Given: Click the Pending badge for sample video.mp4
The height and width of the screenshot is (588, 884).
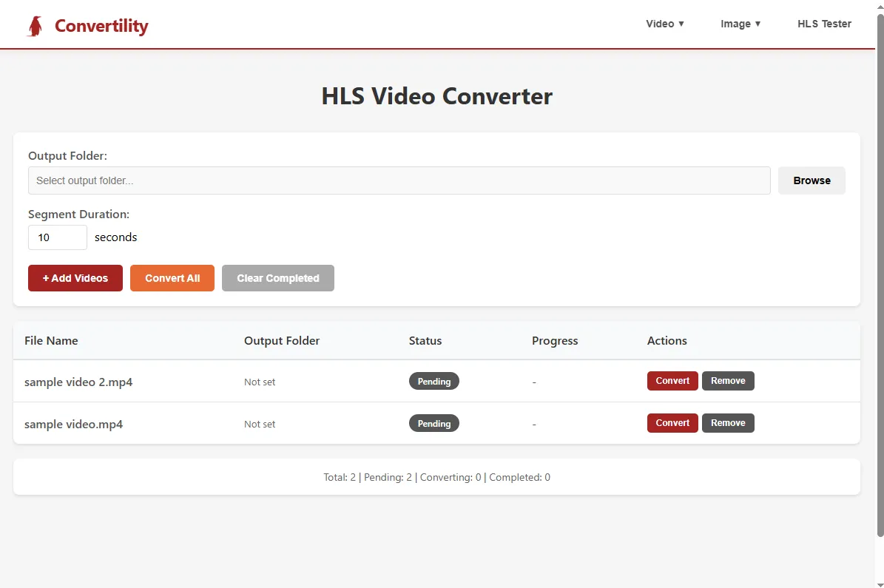Looking at the screenshot, I should (433, 422).
